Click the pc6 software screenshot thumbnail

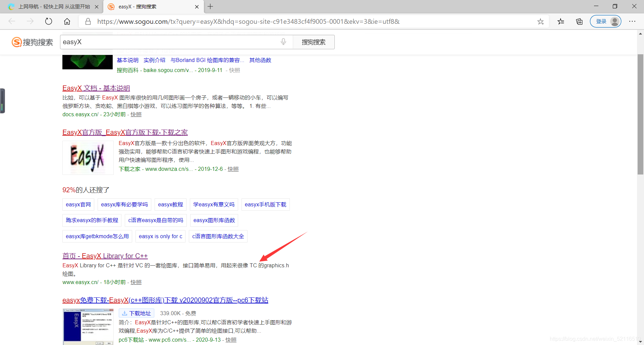[x=88, y=327]
